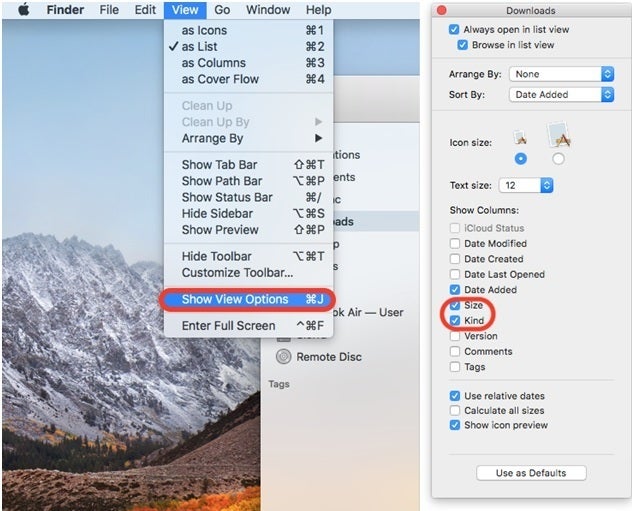This screenshot has height=511, width=632.
Task: Enable the Tags column checkbox
Action: pyautogui.click(x=455, y=367)
